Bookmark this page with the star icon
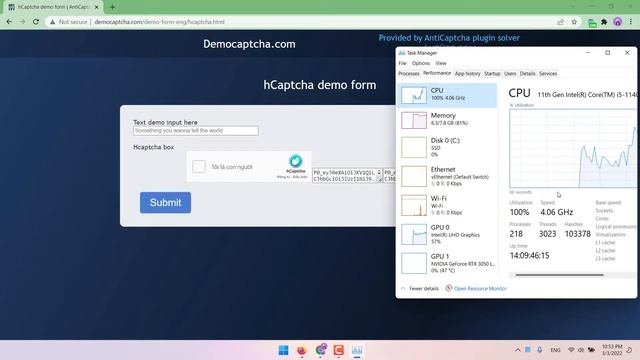 [x=574, y=22]
